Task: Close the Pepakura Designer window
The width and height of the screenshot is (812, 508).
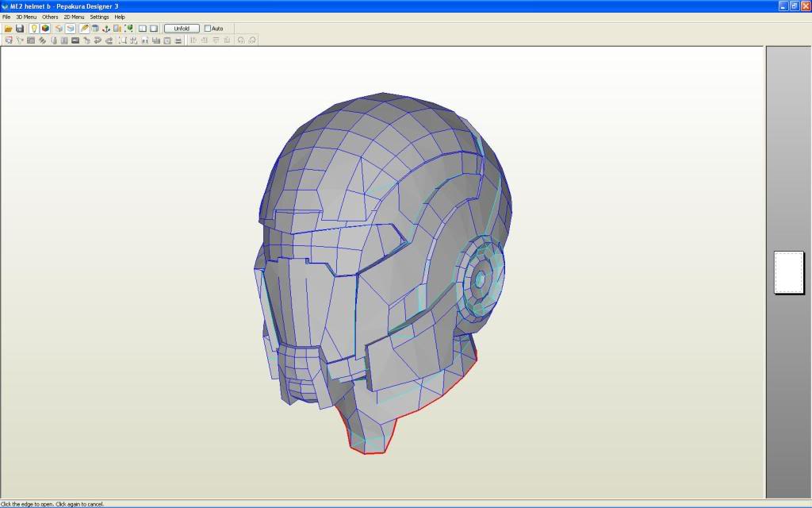Action: (x=806, y=6)
